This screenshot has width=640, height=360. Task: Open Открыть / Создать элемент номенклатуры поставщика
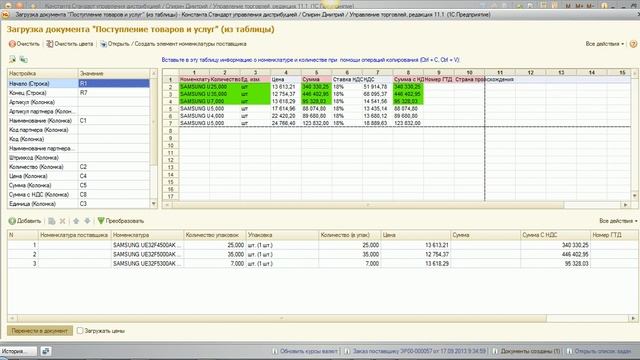click(x=173, y=44)
